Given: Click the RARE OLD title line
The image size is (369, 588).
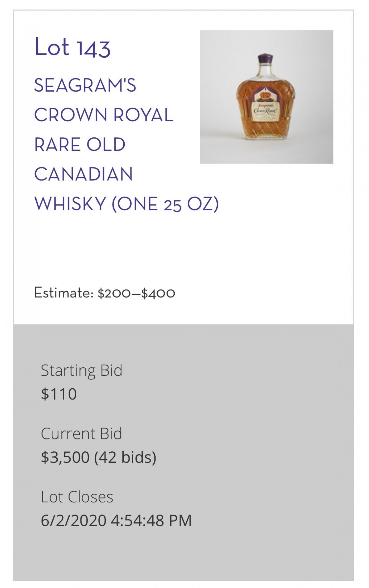Looking at the screenshot, I should point(80,144).
